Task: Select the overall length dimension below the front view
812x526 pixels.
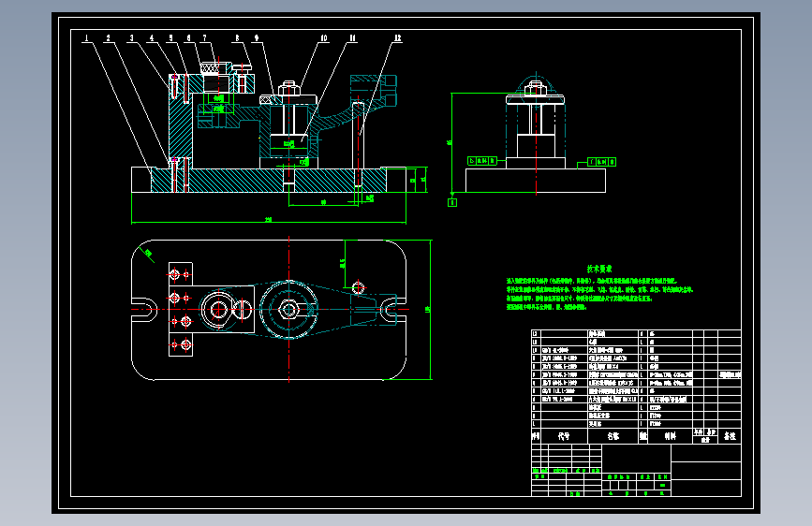Action: pyautogui.click(x=269, y=222)
